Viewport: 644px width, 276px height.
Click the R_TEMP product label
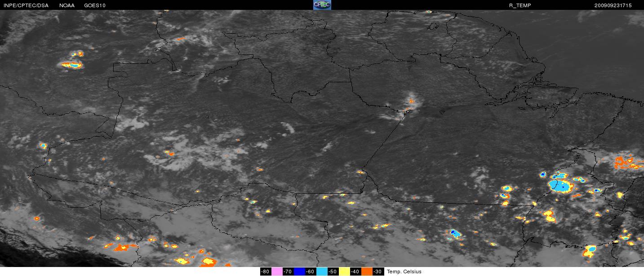(x=520, y=5)
